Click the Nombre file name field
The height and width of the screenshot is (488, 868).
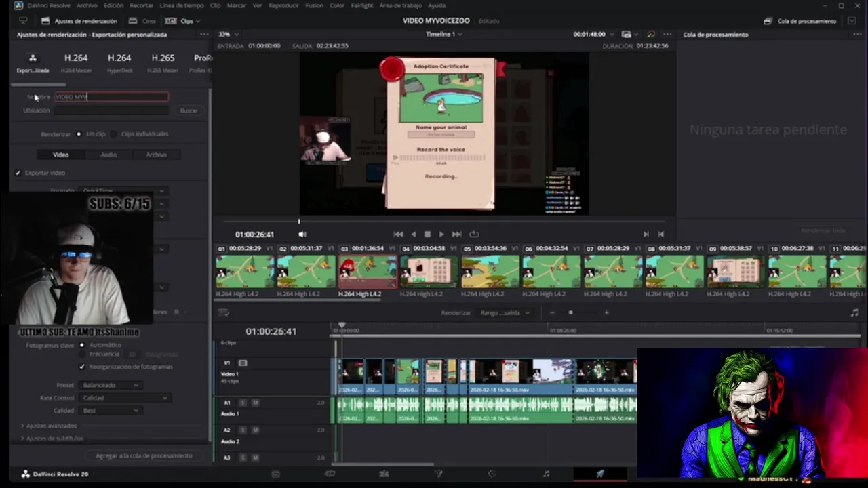[x=111, y=97]
